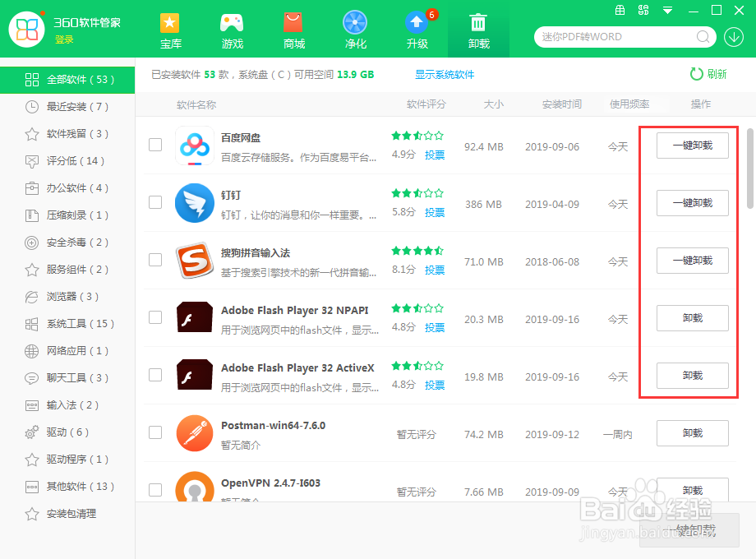Switch to the 卸载 tab
The image size is (756, 559).
tap(478, 30)
